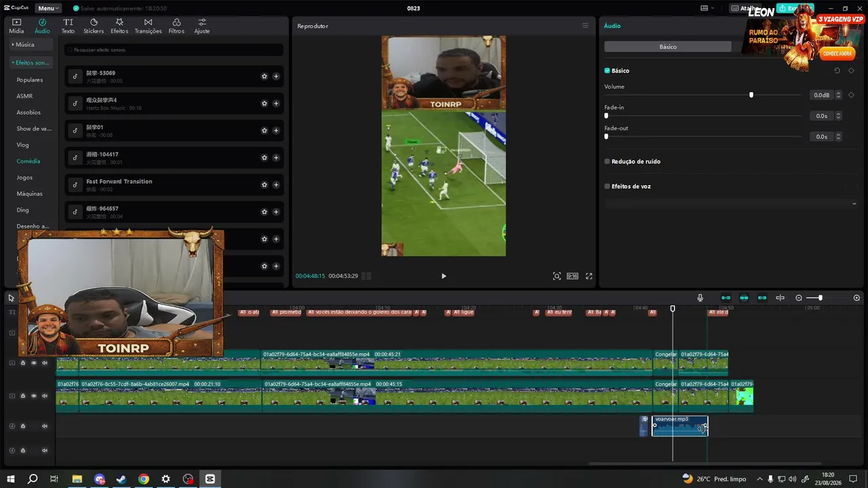The width and height of the screenshot is (868, 488).
Task: Add keyframe for the Básico section
Action: point(851,70)
